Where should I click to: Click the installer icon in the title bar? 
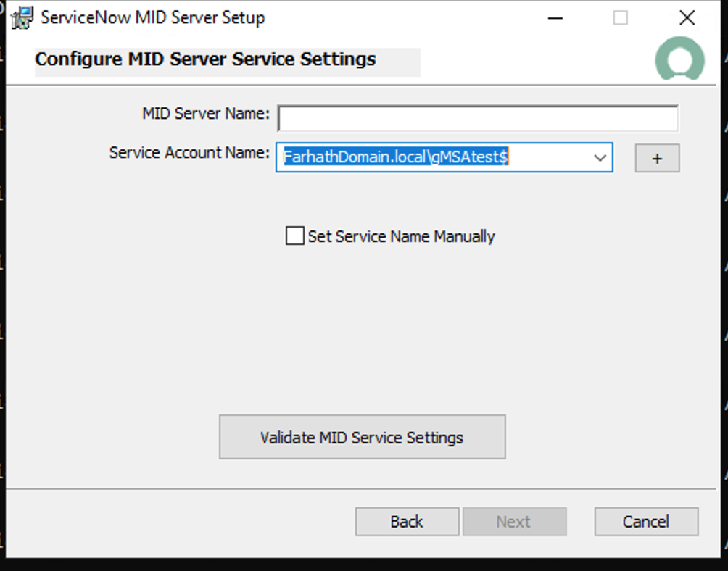tap(22, 17)
